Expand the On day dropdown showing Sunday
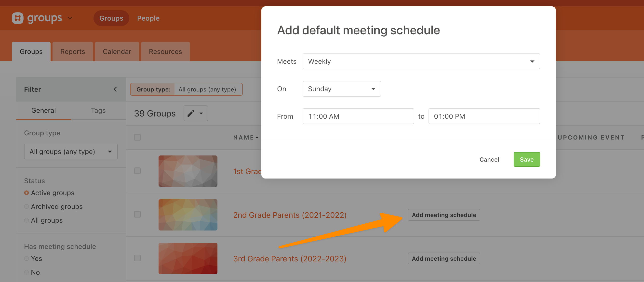The height and width of the screenshot is (282, 644). pyautogui.click(x=341, y=89)
